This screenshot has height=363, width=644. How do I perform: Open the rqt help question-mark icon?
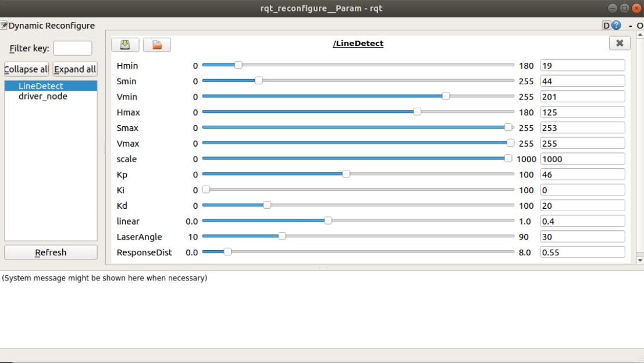[x=617, y=26]
